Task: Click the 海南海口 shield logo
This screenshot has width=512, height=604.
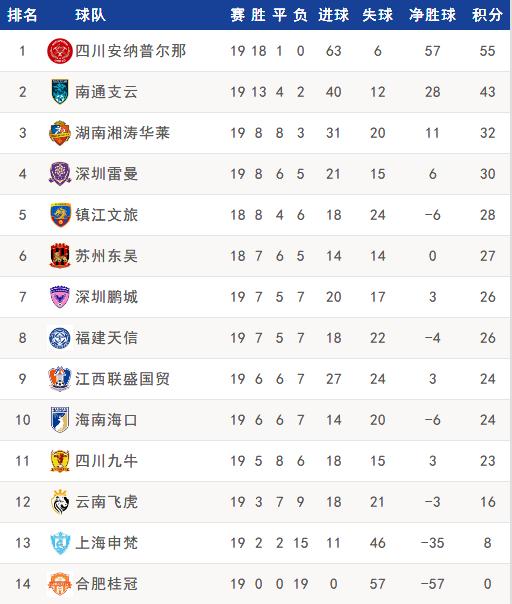Action: click(x=60, y=419)
